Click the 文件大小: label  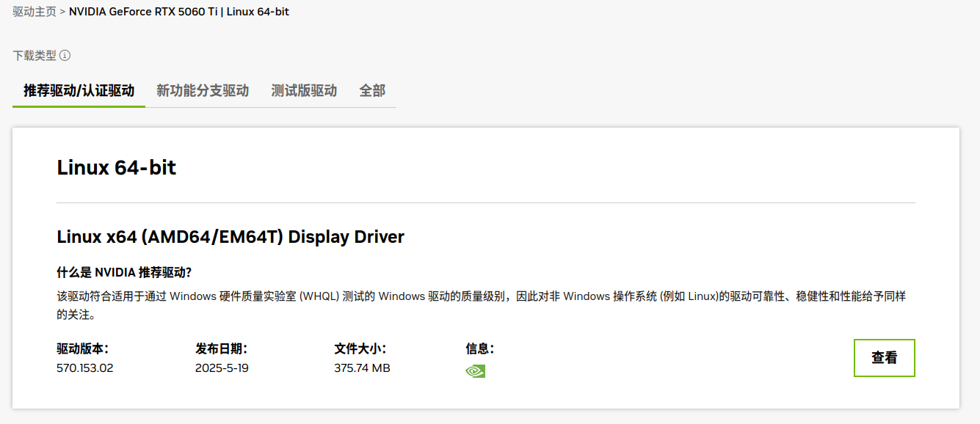[360, 349]
